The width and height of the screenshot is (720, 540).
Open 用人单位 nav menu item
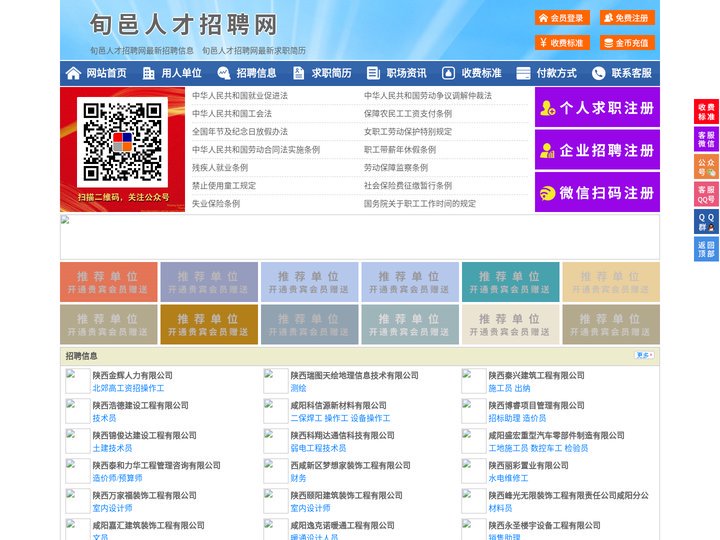181,73
